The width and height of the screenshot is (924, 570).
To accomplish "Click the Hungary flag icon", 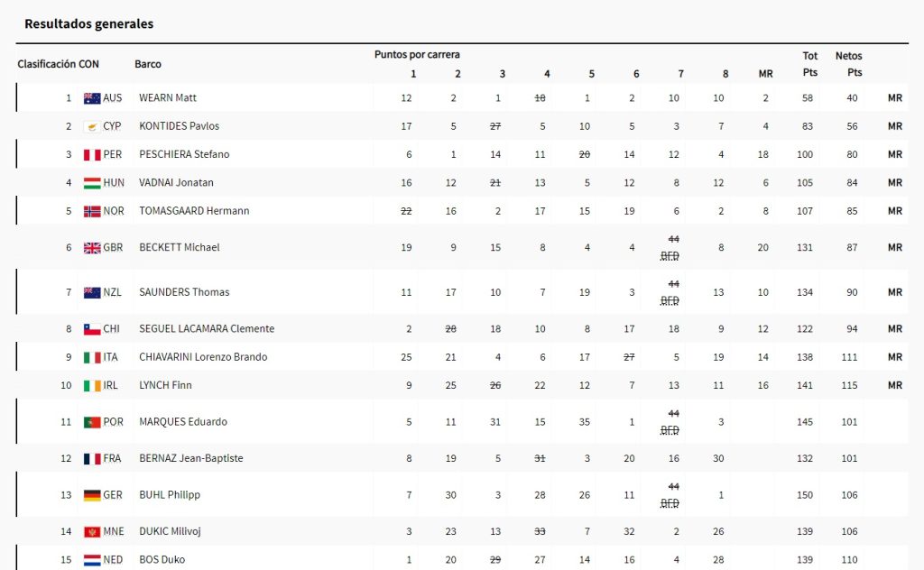I will tap(92, 183).
